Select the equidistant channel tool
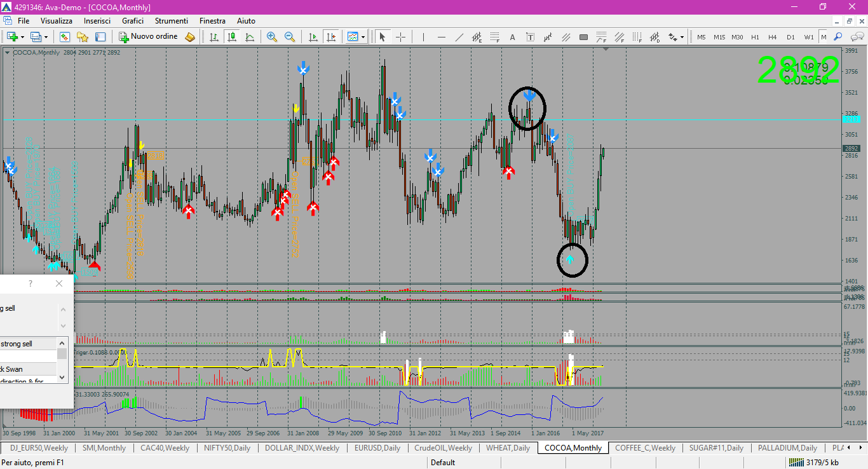 tap(477, 37)
